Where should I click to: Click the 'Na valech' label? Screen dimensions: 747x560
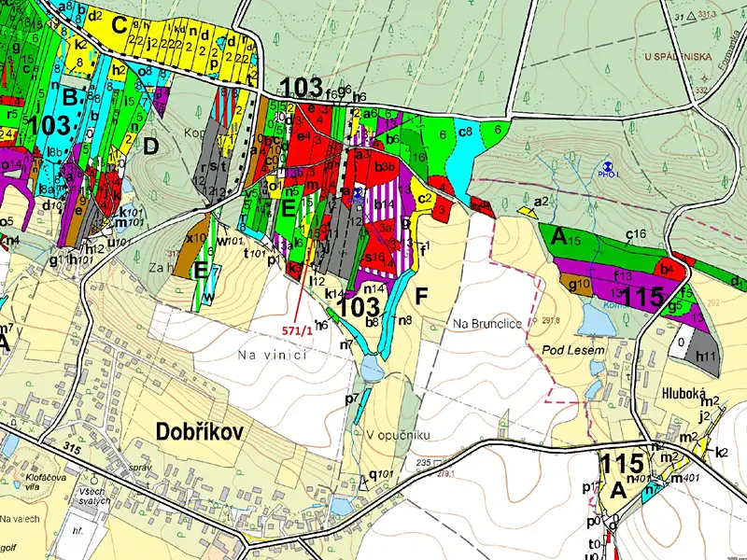(20, 519)
